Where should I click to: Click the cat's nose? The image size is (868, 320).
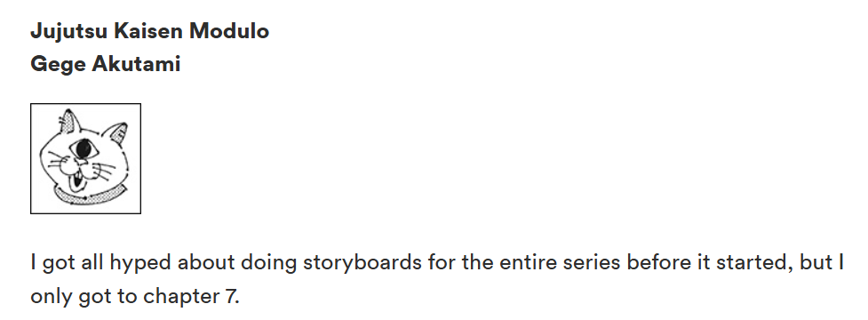pyautogui.click(x=82, y=161)
